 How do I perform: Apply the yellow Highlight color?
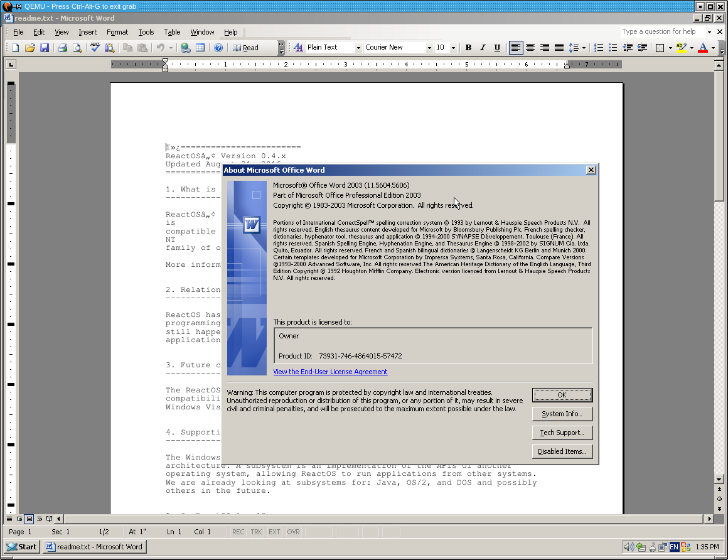coord(682,48)
